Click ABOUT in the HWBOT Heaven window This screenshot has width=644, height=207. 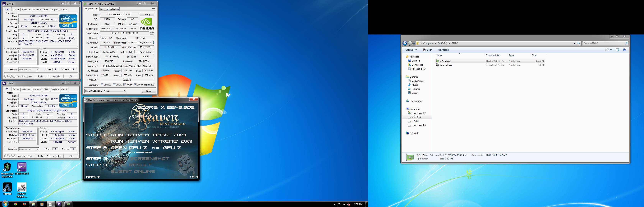click(x=93, y=177)
